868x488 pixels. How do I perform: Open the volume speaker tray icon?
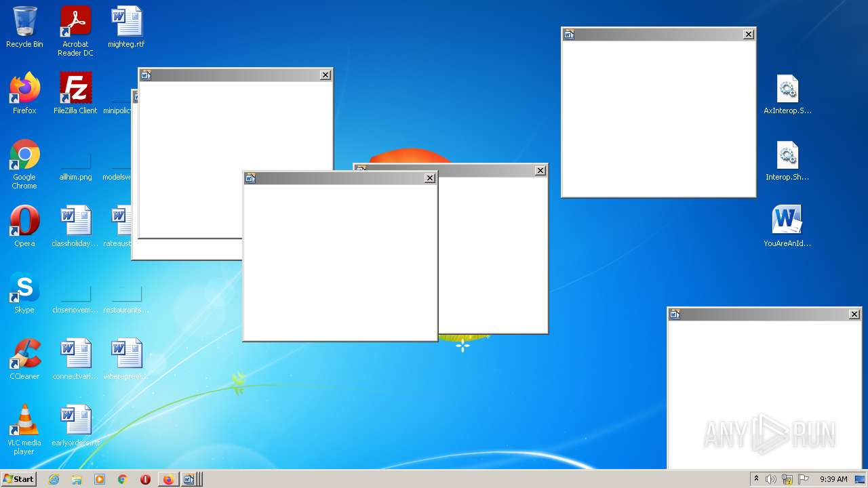pos(770,479)
